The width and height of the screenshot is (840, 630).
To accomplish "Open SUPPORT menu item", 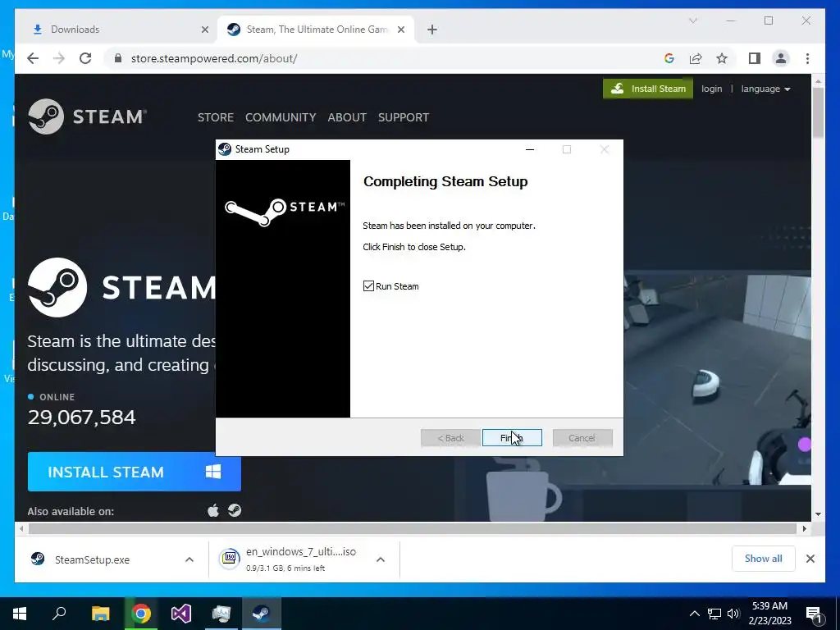I will click(404, 117).
